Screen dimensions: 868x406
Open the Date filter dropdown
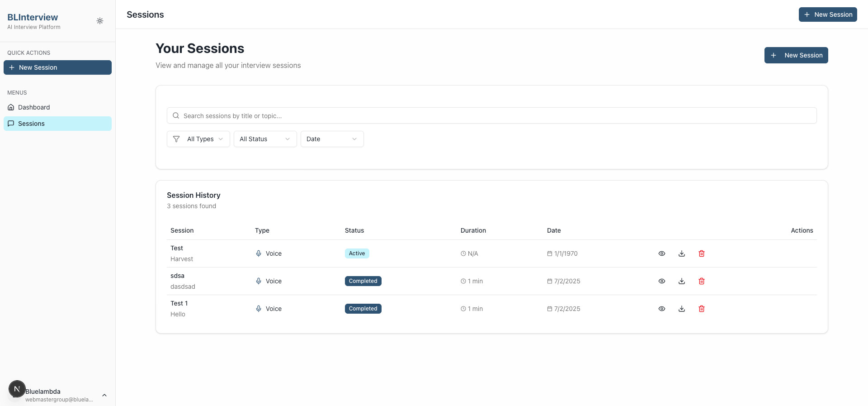click(x=332, y=139)
